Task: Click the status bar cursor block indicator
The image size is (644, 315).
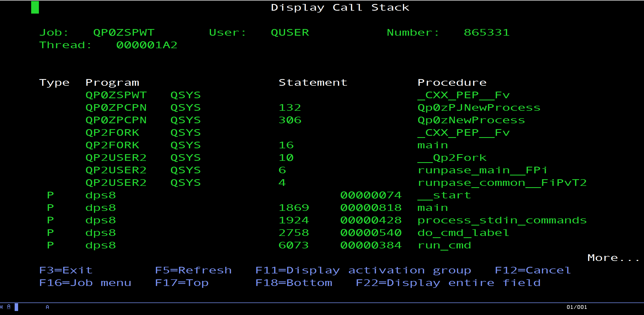Action: coord(16,307)
